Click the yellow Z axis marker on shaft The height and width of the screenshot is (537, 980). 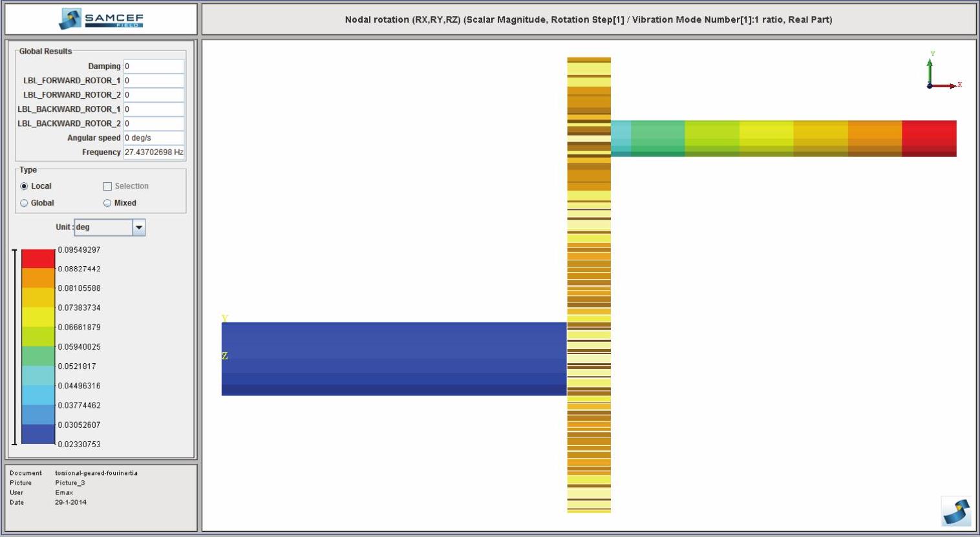pyautogui.click(x=225, y=356)
